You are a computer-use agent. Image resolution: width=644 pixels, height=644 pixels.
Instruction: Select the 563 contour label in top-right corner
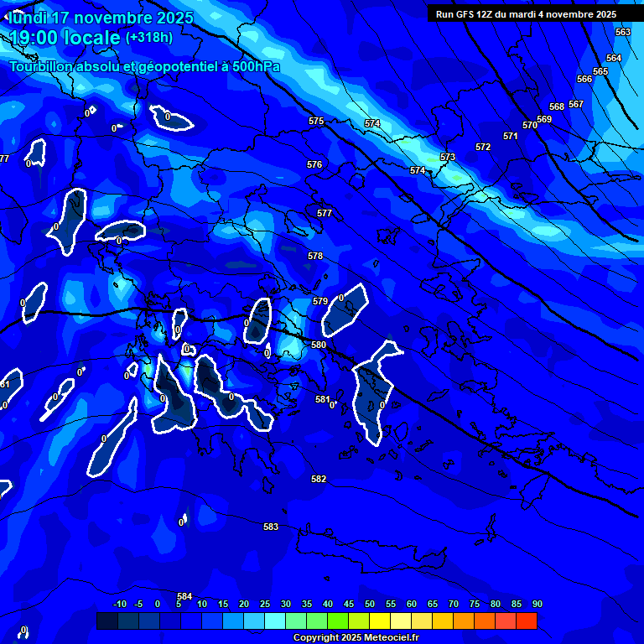point(623,32)
